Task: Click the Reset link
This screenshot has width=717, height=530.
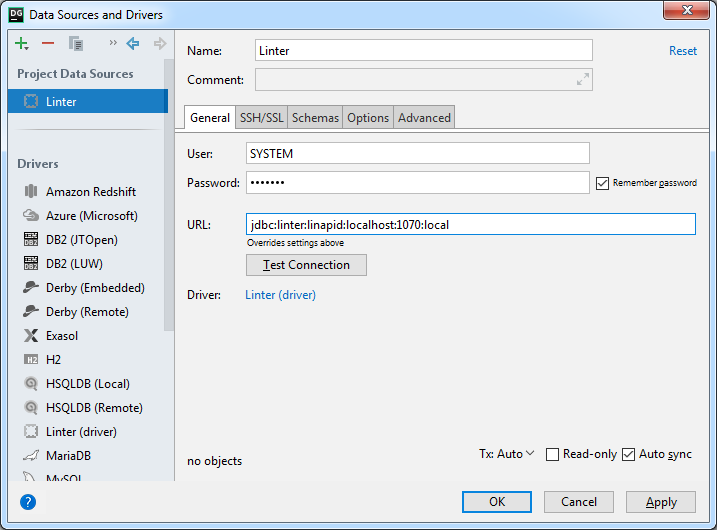Action: tap(683, 51)
